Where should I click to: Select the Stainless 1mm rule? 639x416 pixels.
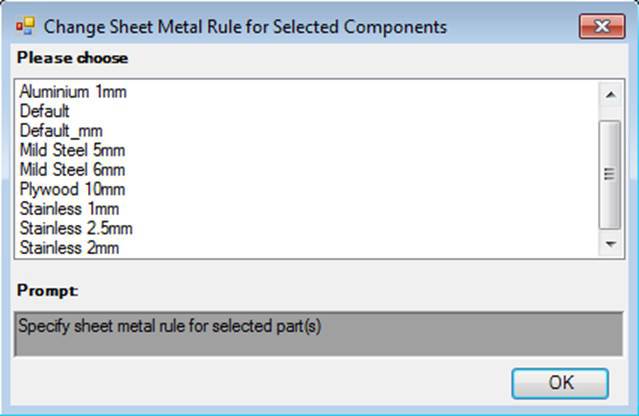pyautogui.click(x=69, y=209)
